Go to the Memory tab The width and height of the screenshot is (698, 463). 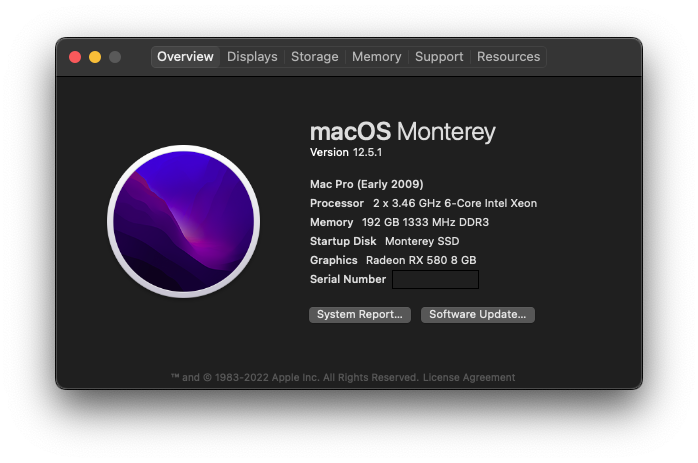point(377,57)
